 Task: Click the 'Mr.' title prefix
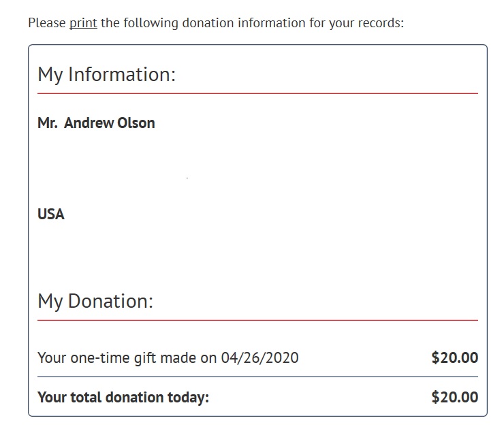48,123
